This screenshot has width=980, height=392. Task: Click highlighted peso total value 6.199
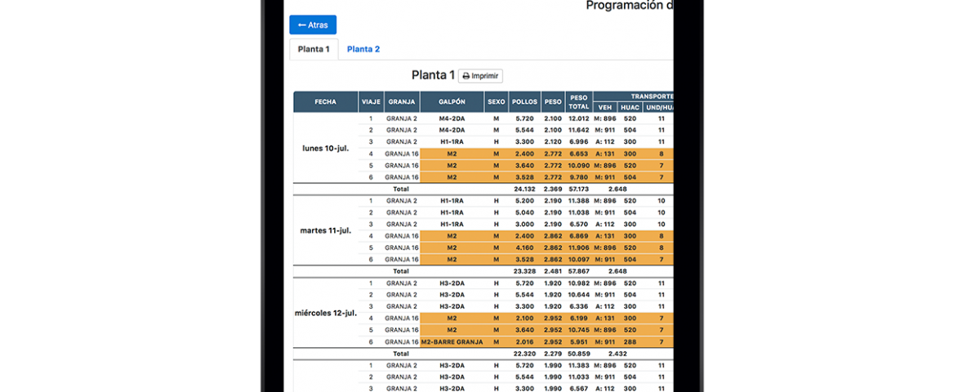579,318
